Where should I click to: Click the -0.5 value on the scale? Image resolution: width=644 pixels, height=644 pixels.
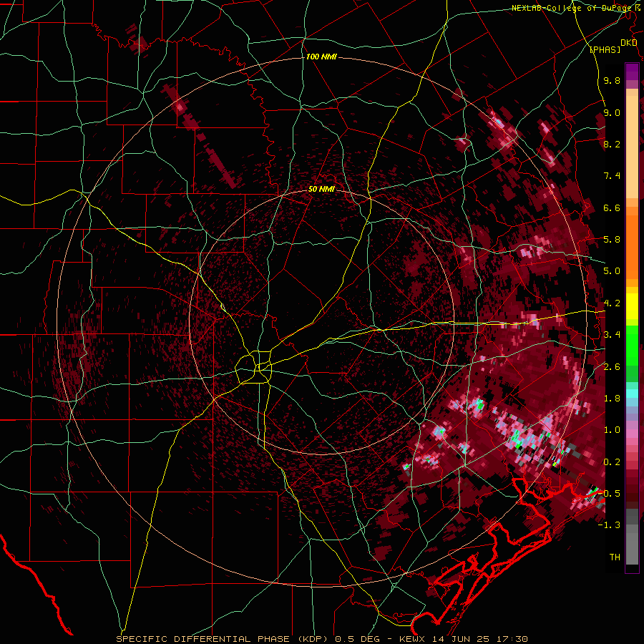609,494
